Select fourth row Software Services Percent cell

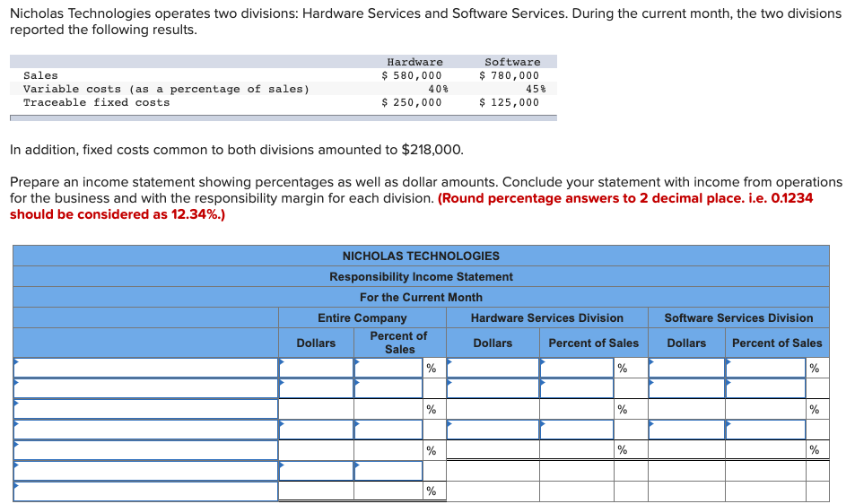[x=765, y=430]
